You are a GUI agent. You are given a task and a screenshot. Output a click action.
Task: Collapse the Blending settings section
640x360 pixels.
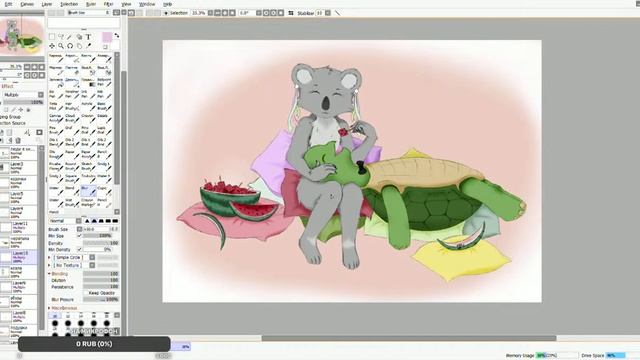[50, 273]
